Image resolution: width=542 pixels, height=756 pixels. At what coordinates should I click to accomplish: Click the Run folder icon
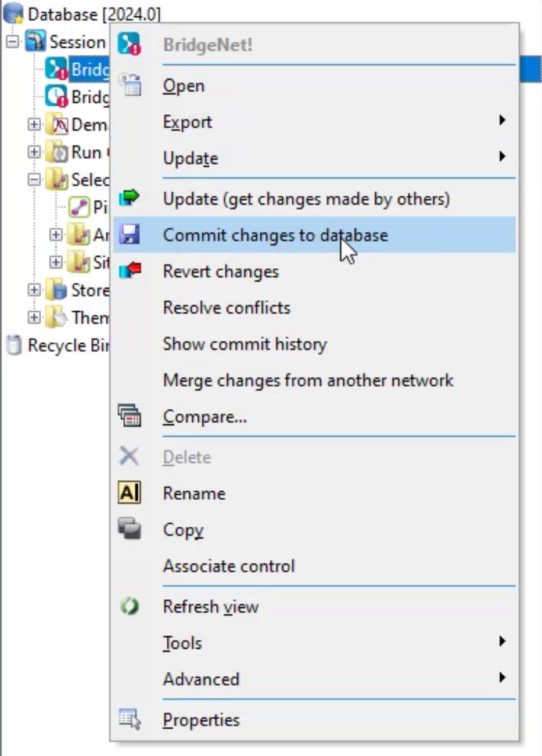pyautogui.click(x=57, y=152)
